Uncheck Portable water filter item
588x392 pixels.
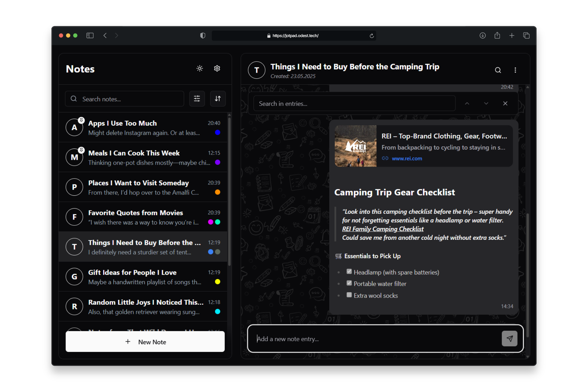[x=349, y=283]
